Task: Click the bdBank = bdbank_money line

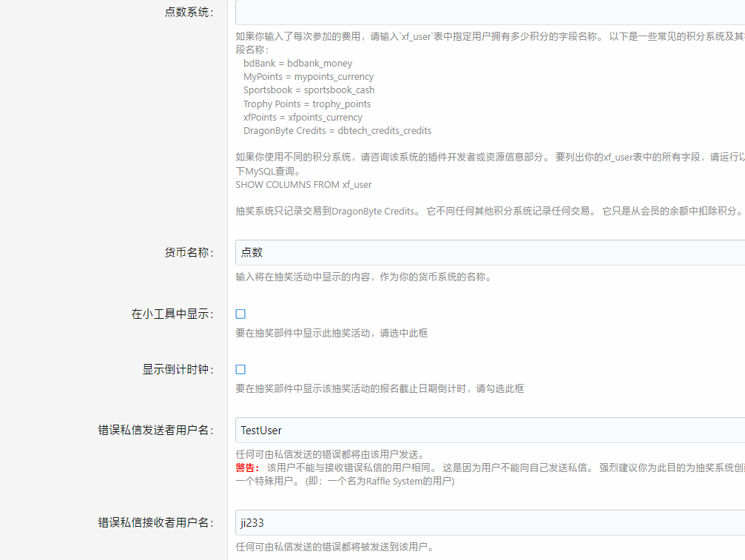Action: [297, 64]
